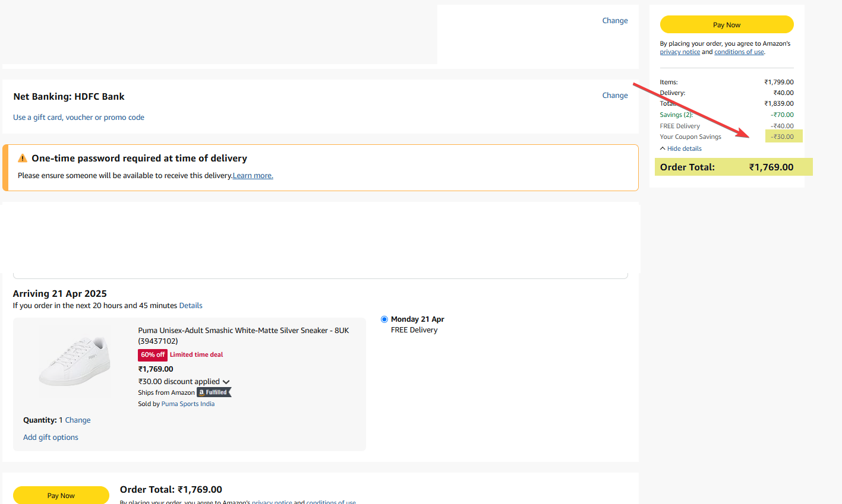Click the FREE Delivery row in the order summary
Screen dimensions: 842x504
pos(727,126)
